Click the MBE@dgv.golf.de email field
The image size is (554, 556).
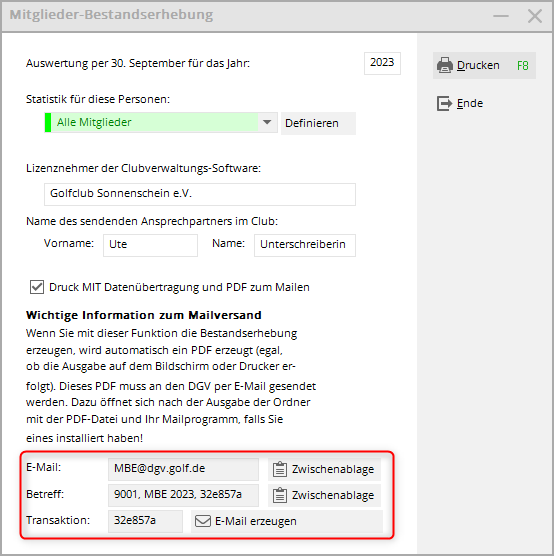pos(183,469)
